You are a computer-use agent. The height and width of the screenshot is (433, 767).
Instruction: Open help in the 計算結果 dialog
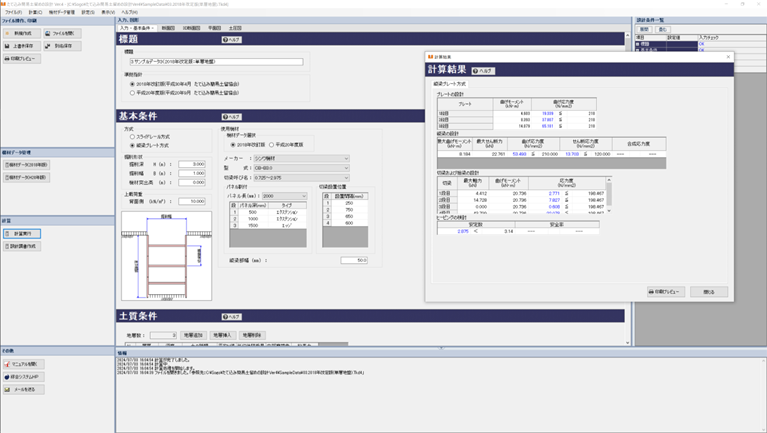tap(483, 71)
